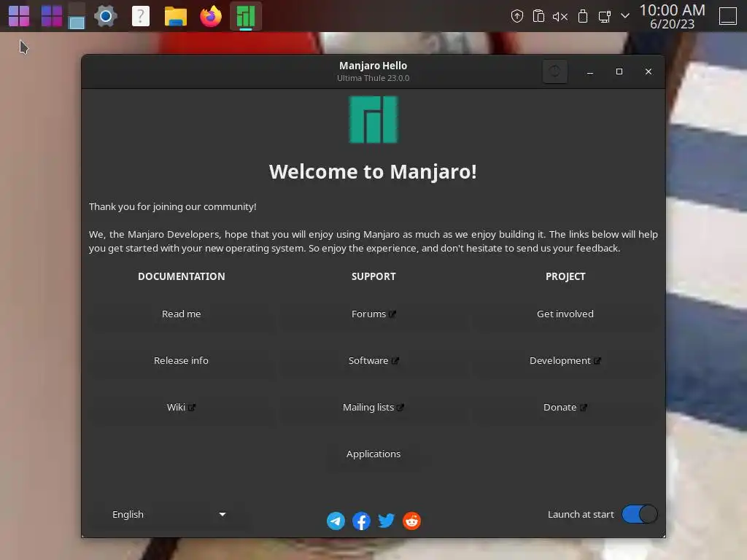Click the show desktop button in the panel

click(728, 16)
